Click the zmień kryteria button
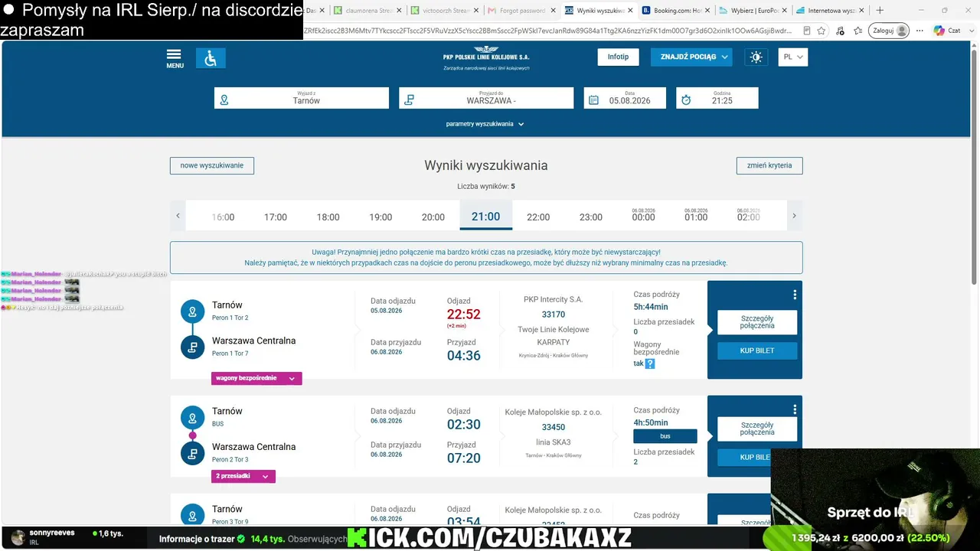Viewport: 980px width, 551px height. [x=769, y=165]
